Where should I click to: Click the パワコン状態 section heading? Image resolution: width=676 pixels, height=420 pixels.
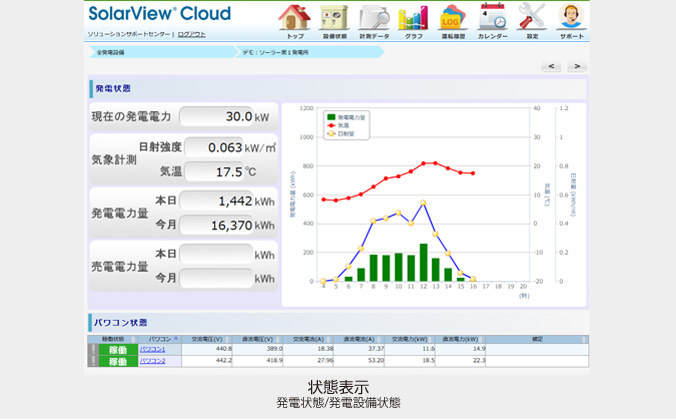pyautogui.click(x=121, y=323)
